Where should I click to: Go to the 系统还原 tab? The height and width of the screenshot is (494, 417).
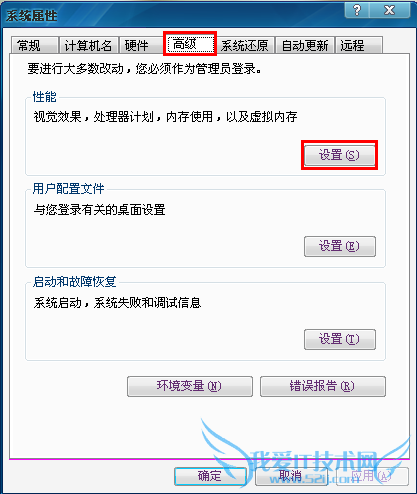click(x=245, y=45)
